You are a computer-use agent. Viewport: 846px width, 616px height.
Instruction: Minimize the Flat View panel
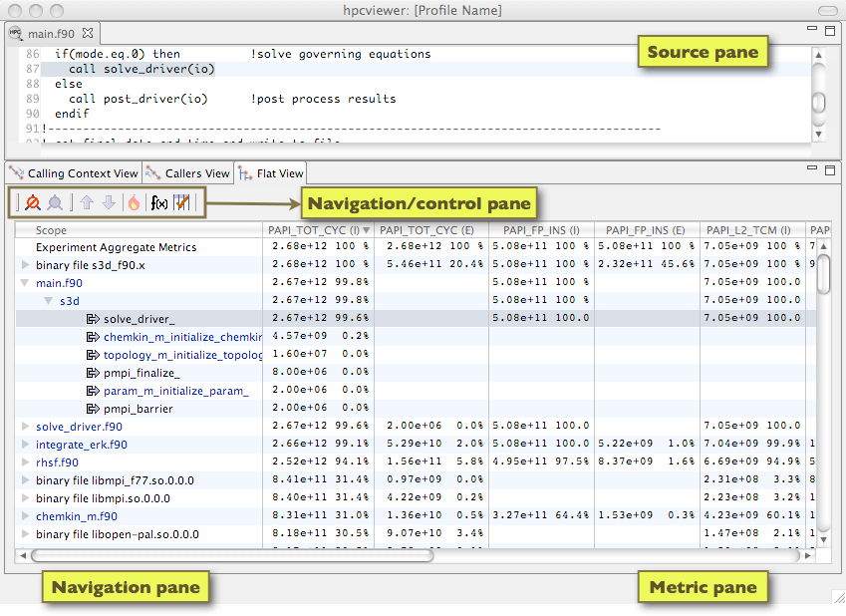tap(812, 167)
